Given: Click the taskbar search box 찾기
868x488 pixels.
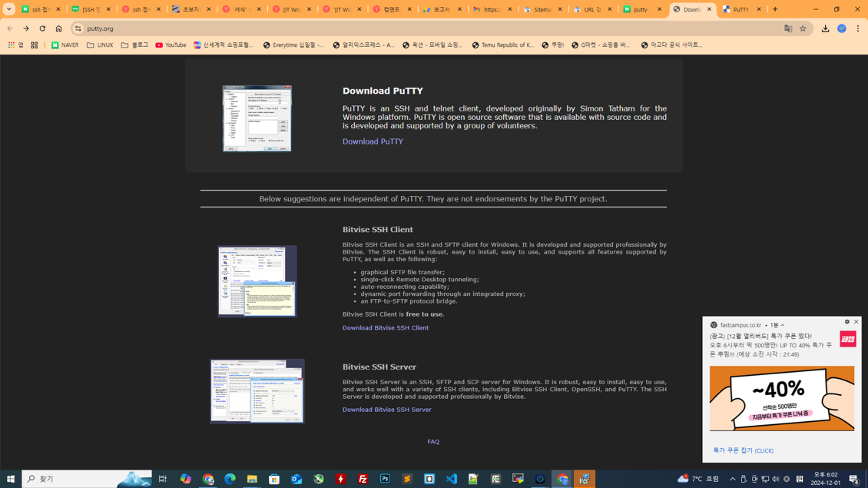Looking at the screenshot, I should click(x=87, y=479).
